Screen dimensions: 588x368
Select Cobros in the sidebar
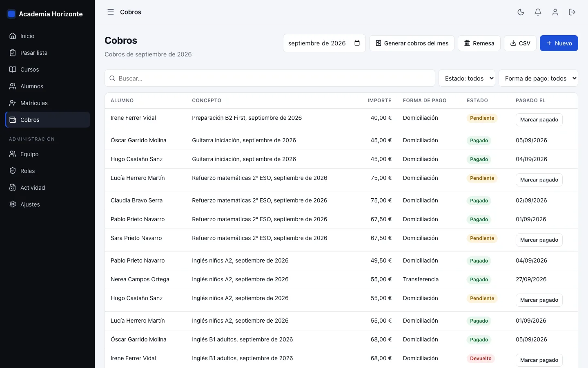[x=47, y=120]
